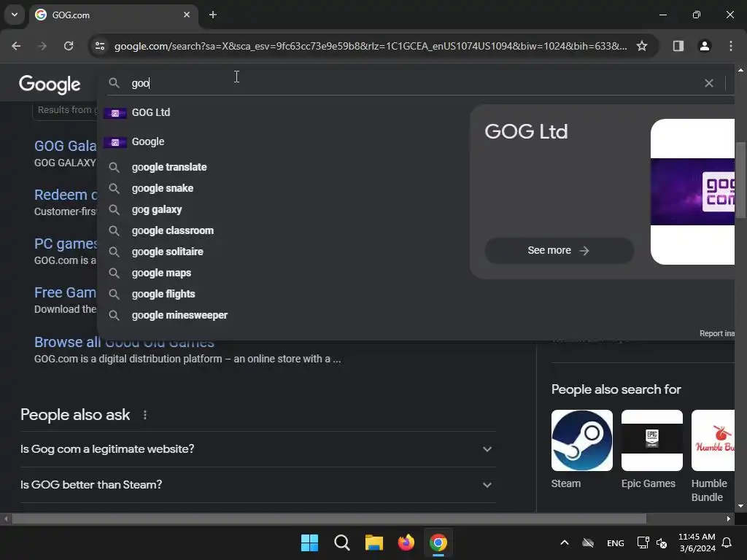Click the muted volume tray icon

(662, 542)
